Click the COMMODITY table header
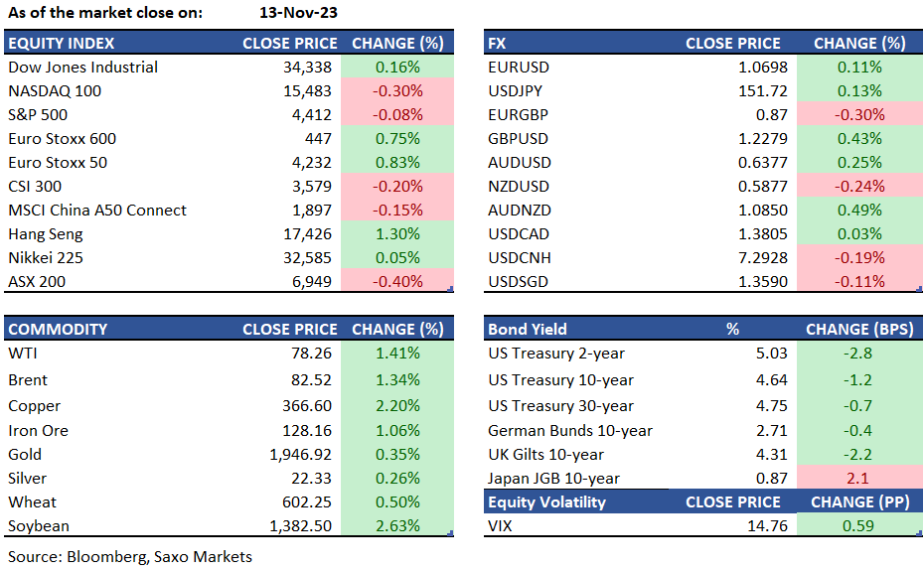This screenshot has width=924, height=571. tap(58, 329)
